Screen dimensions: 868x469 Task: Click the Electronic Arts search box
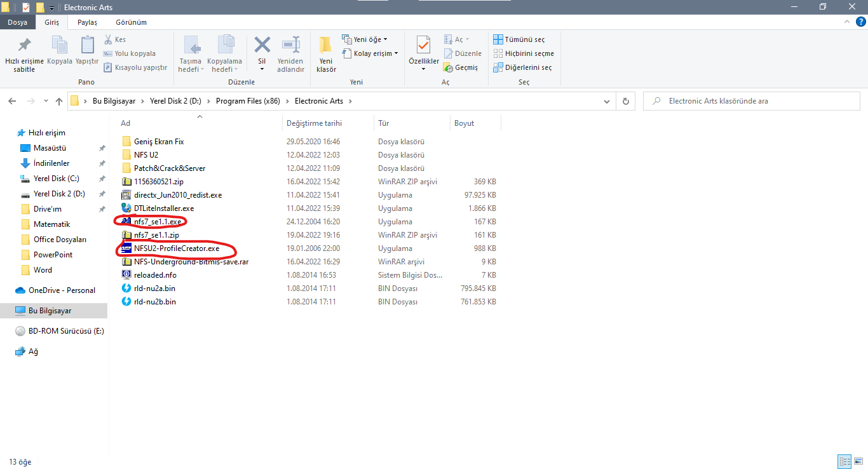752,101
